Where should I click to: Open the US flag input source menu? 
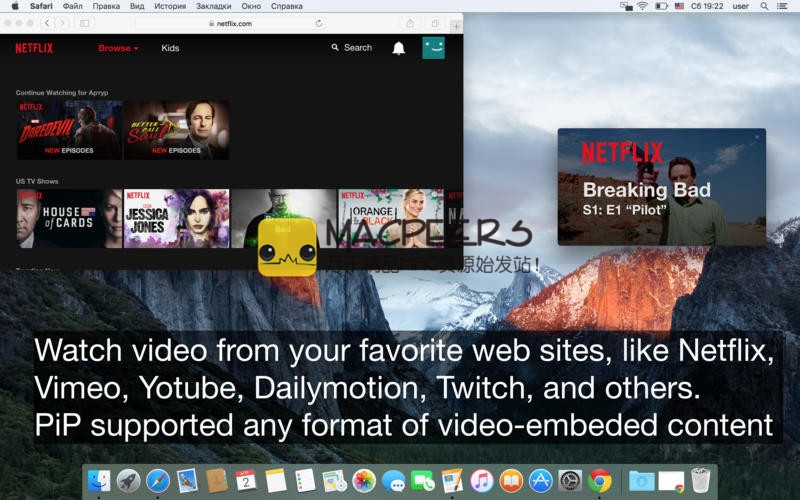coord(679,6)
